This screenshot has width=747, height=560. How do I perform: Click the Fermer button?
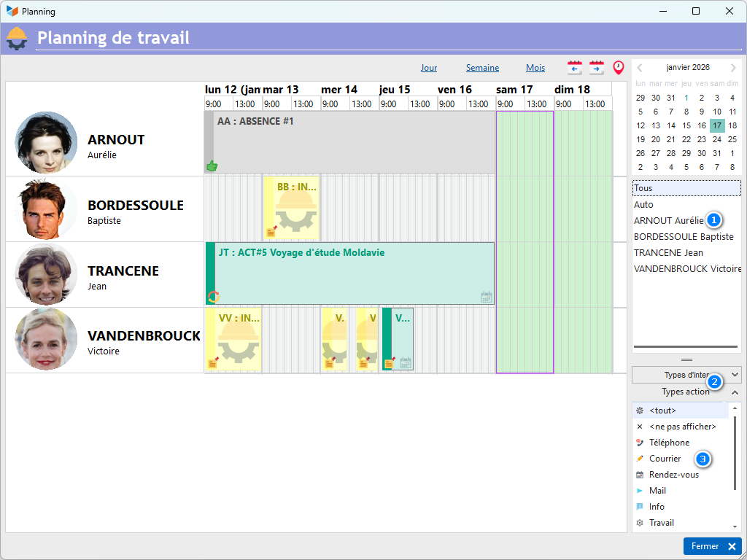pos(712,546)
